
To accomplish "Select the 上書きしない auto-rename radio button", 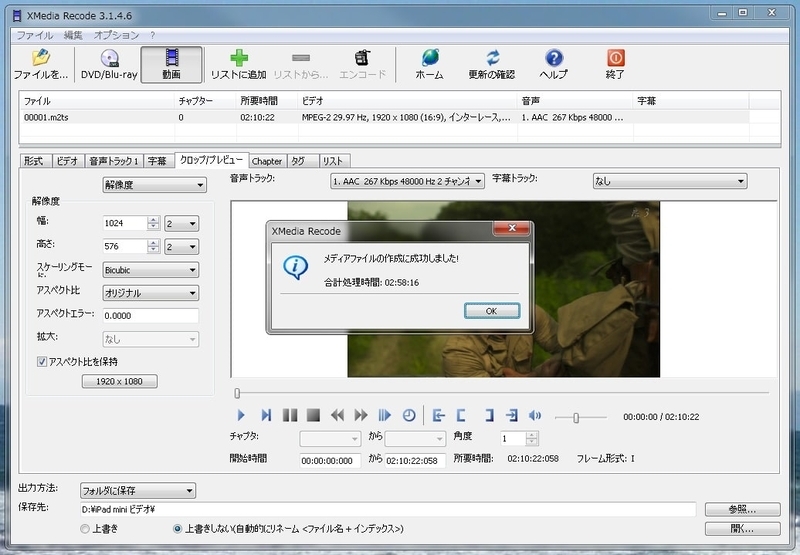I will click(x=178, y=529).
